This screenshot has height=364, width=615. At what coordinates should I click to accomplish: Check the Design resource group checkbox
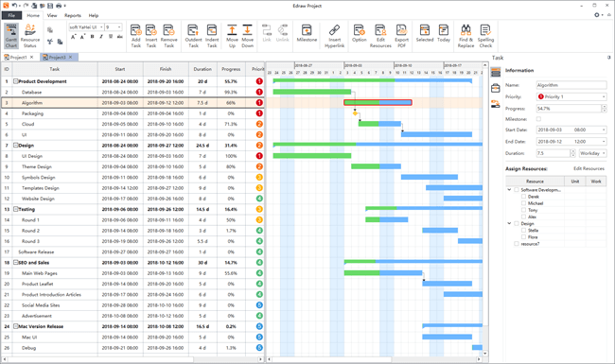click(517, 223)
